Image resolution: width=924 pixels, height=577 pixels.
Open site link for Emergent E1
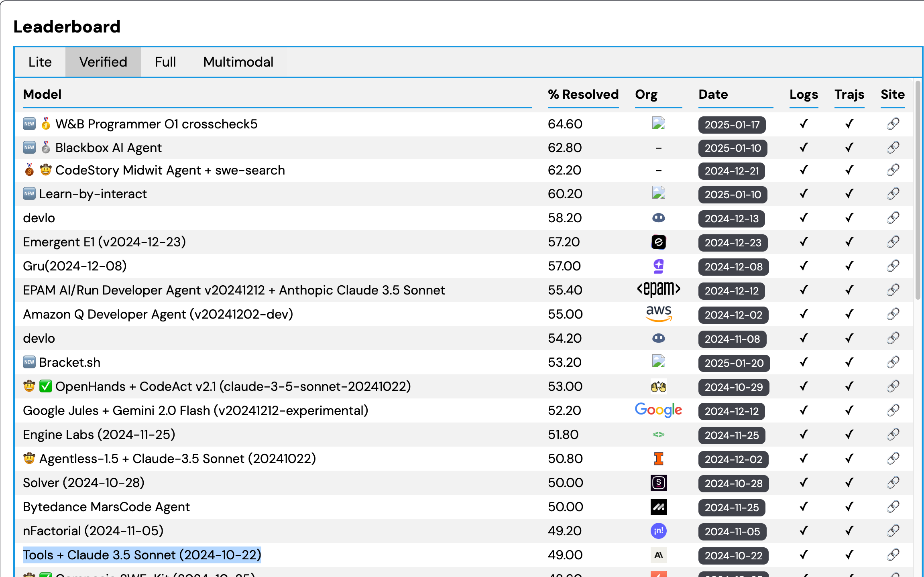click(893, 242)
